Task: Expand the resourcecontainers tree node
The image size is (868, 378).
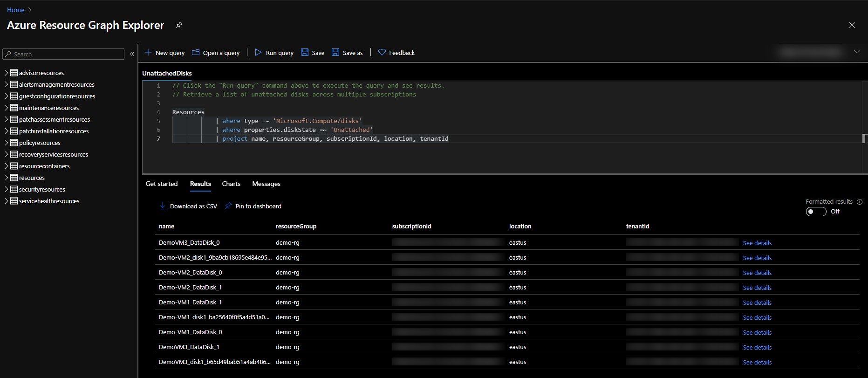Action: click(x=7, y=166)
